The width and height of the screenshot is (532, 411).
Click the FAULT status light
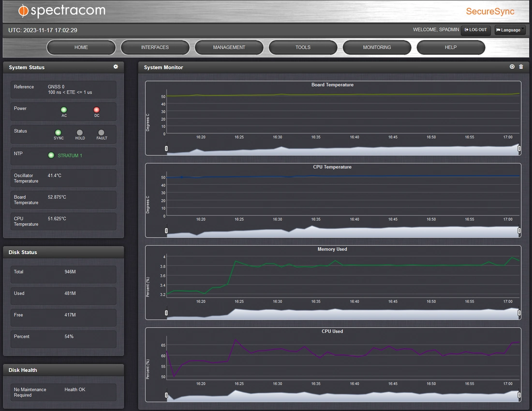click(x=102, y=133)
